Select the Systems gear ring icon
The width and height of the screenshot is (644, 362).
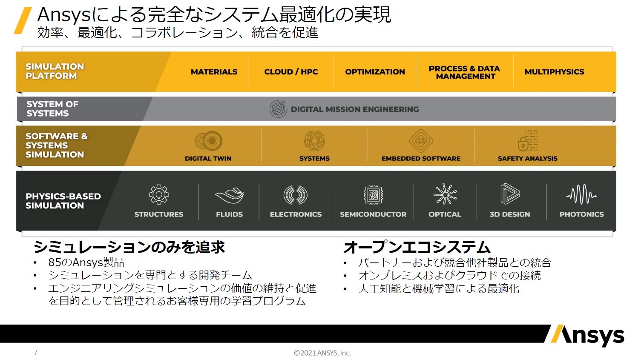[x=314, y=141]
